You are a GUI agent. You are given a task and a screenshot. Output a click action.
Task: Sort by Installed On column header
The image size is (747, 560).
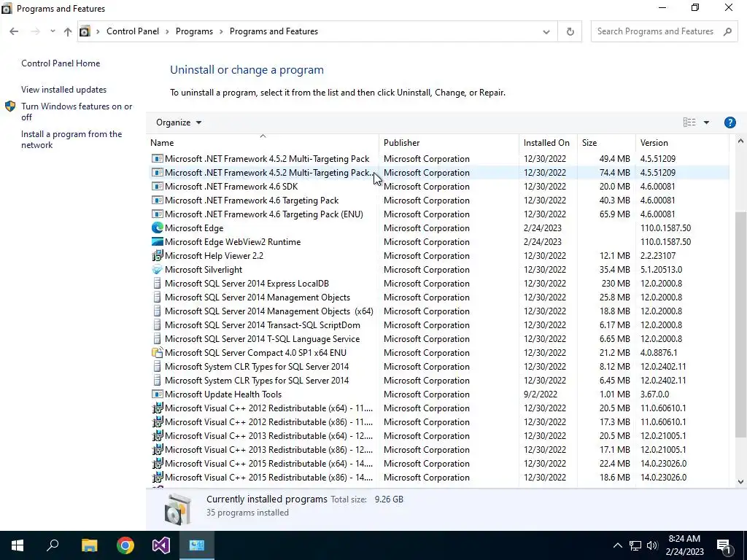coord(546,143)
